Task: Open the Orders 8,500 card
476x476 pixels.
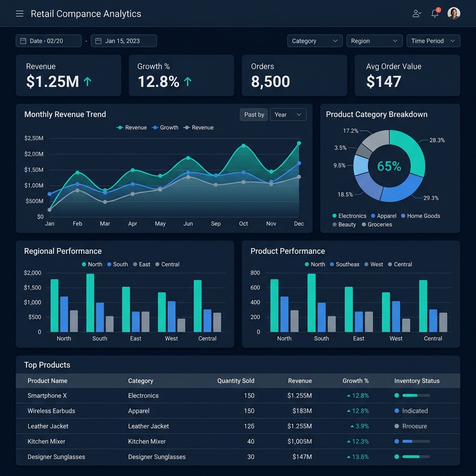Action: pyautogui.click(x=294, y=75)
